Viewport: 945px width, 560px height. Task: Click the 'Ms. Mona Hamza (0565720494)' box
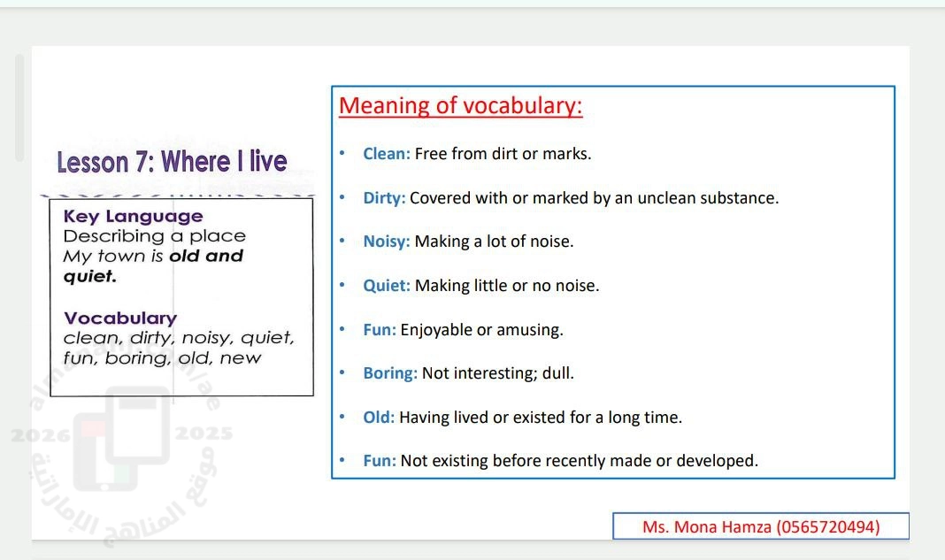760,527
